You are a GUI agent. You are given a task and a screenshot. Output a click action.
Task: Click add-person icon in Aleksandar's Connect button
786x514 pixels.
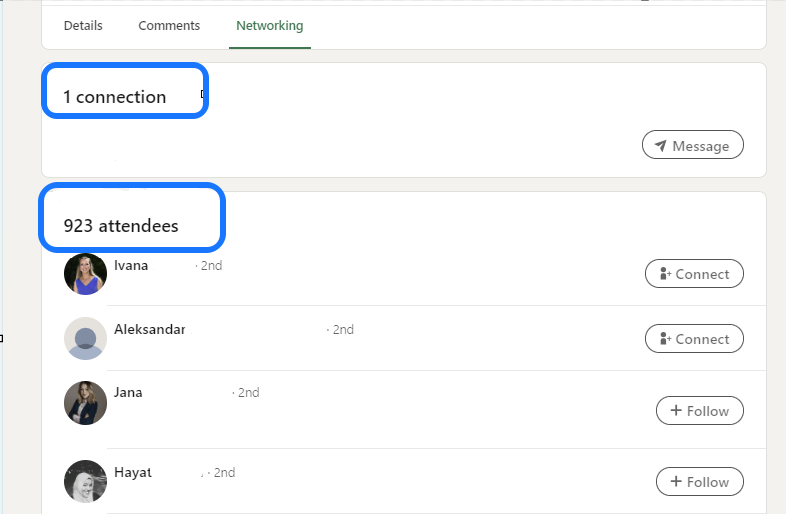click(664, 339)
